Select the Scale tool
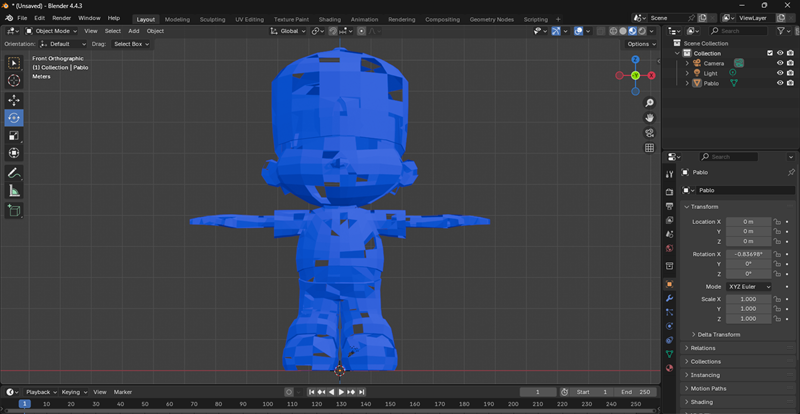Image resolution: width=800 pixels, height=414 pixels. click(x=14, y=136)
